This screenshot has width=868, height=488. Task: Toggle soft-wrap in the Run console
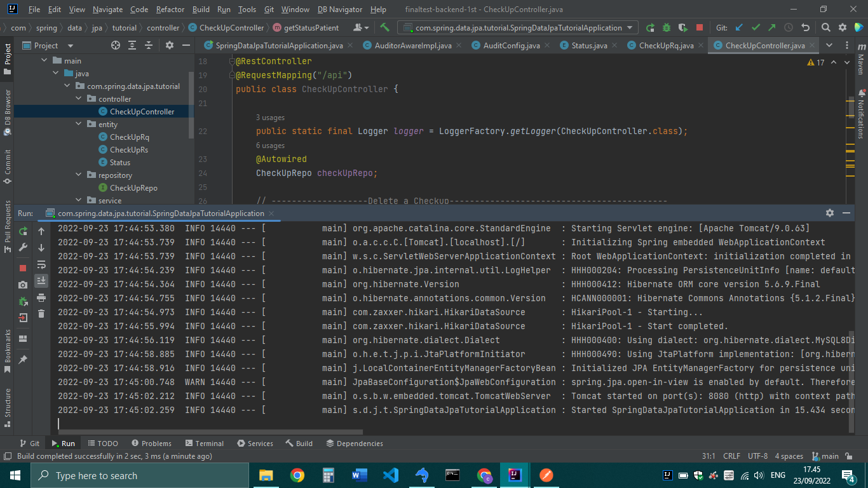coord(41,264)
